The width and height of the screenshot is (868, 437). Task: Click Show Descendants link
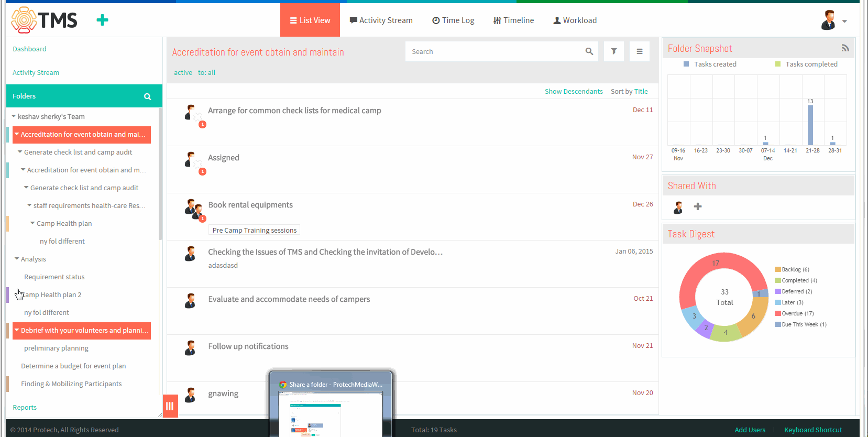[574, 91]
